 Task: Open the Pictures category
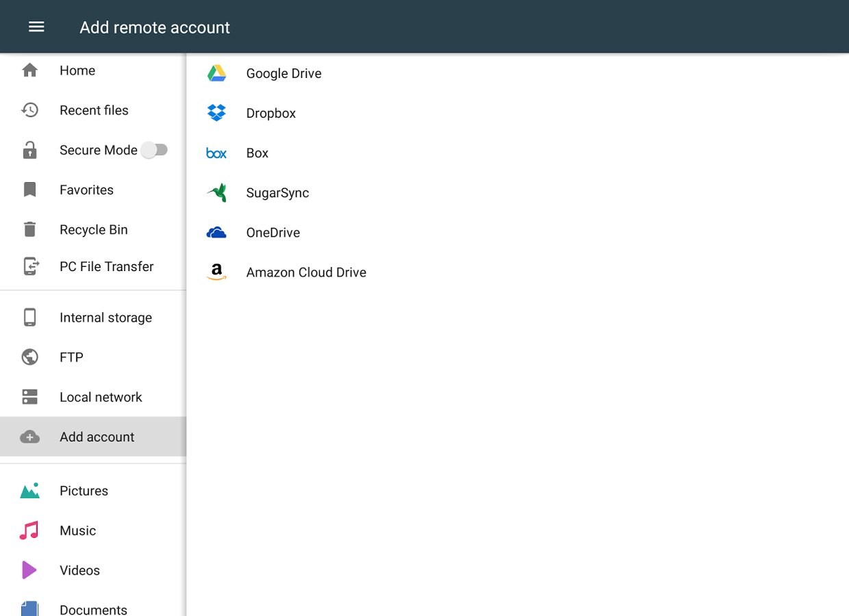(84, 491)
